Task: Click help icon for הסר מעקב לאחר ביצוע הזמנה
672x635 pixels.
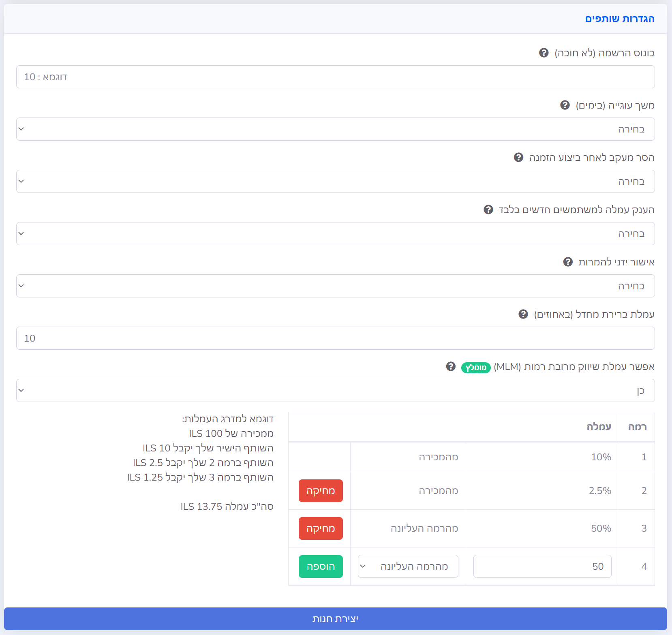Action: coord(518,158)
